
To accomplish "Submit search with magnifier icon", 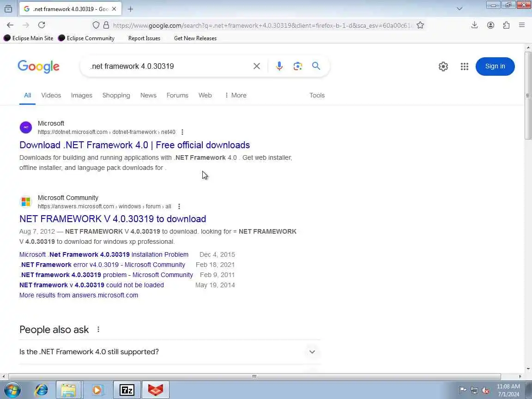I will [x=316, y=66].
